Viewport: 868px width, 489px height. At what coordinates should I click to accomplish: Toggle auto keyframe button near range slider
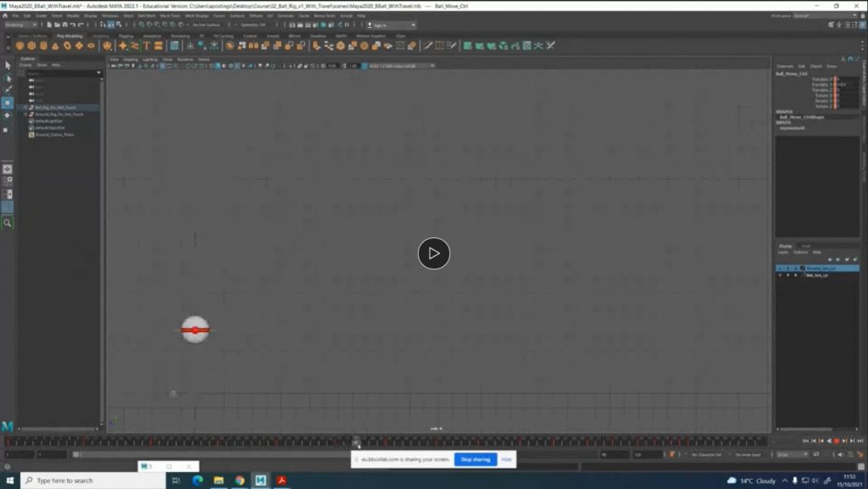pyautogui.click(x=672, y=455)
